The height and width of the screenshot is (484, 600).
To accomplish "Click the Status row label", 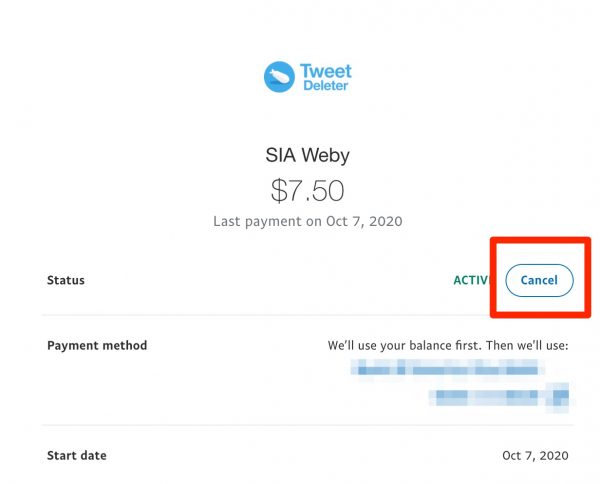I will coord(66,280).
